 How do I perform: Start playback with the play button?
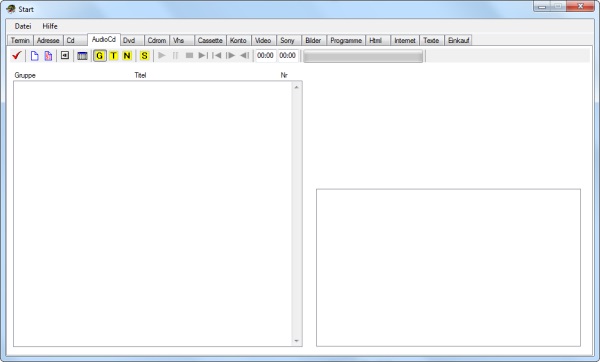162,55
